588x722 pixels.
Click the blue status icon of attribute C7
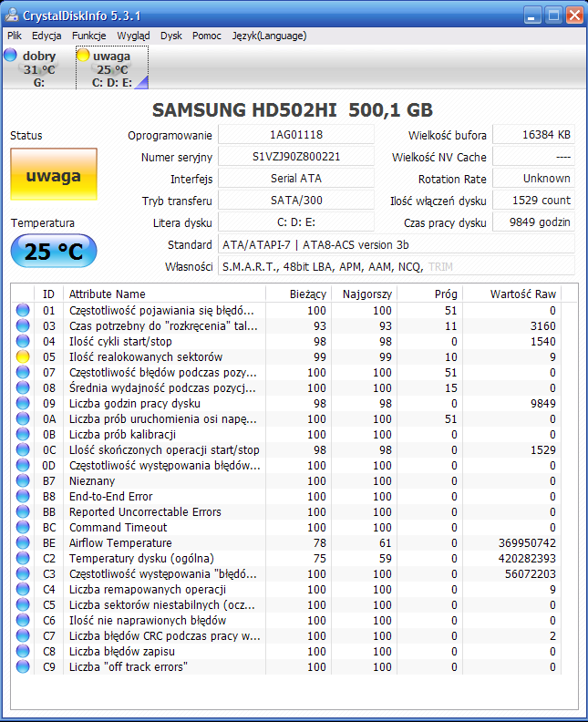(x=23, y=636)
